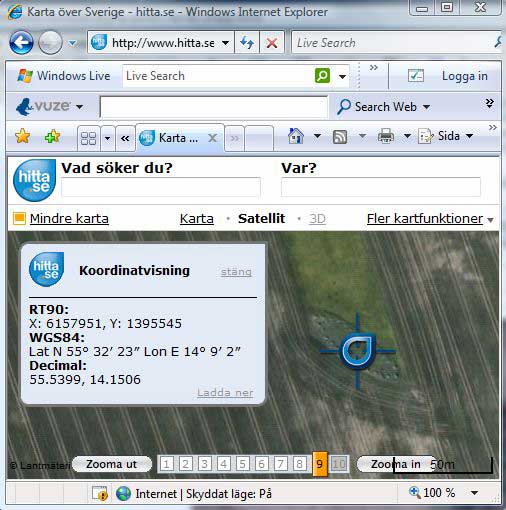This screenshot has height=510, width=506.
Task: Click the Mindre karta link
Action: [x=69, y=219]
